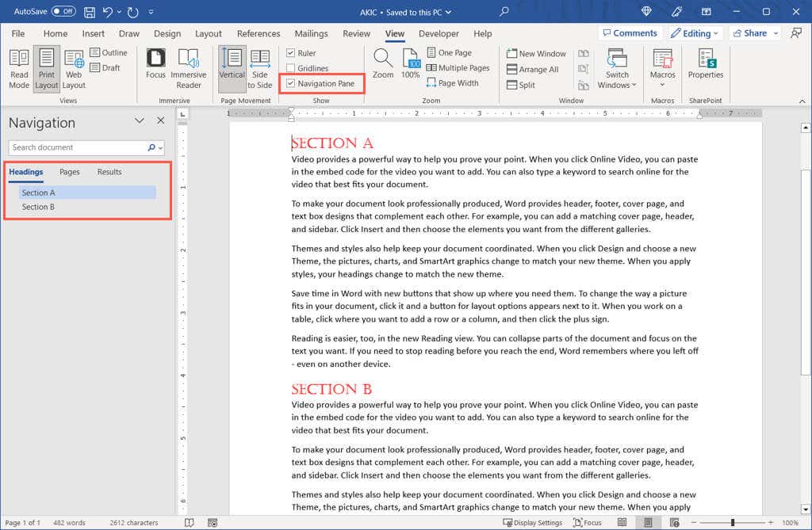Enable Side to Side page movement

[x=259, y=69]
